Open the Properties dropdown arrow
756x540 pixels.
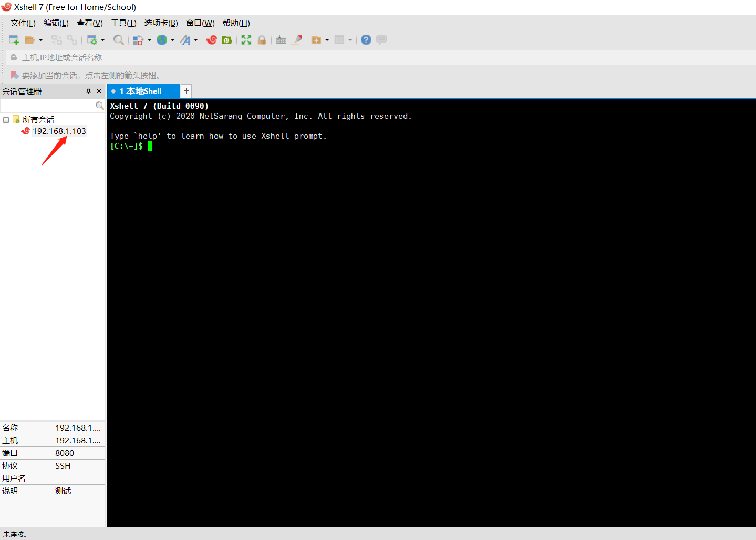pyautogui.click(x=102, y=40)
